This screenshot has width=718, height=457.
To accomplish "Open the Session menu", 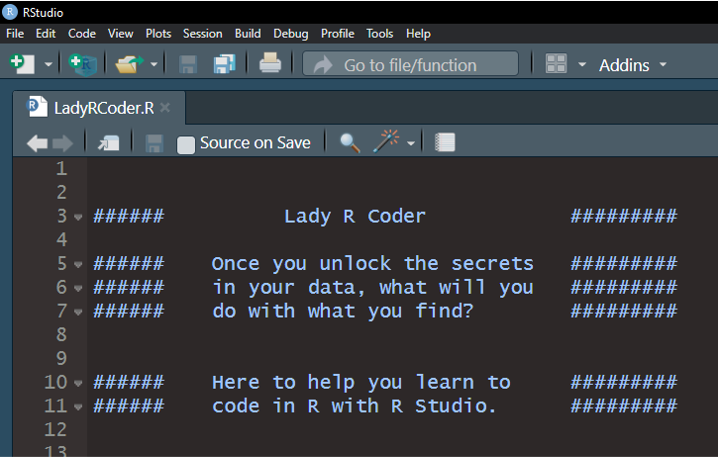I will (202, 33).
